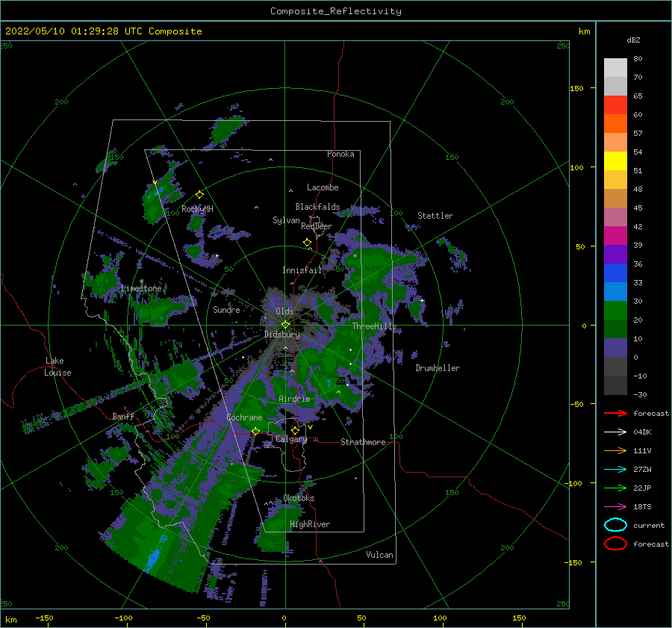Click the cyan current ellipse legend icon
The width and height of the screenshot is (672, 628).
click(x=615, y=525)
